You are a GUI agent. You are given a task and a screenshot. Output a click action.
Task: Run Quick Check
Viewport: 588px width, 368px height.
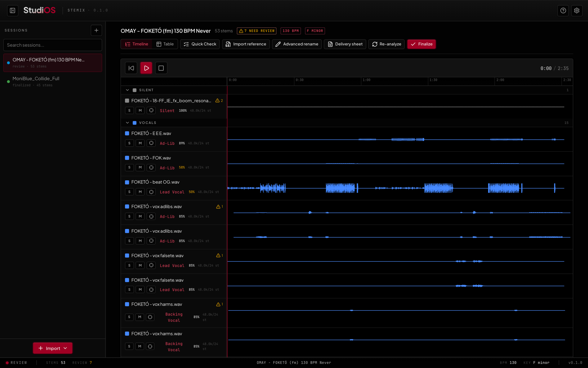(200, 44)
